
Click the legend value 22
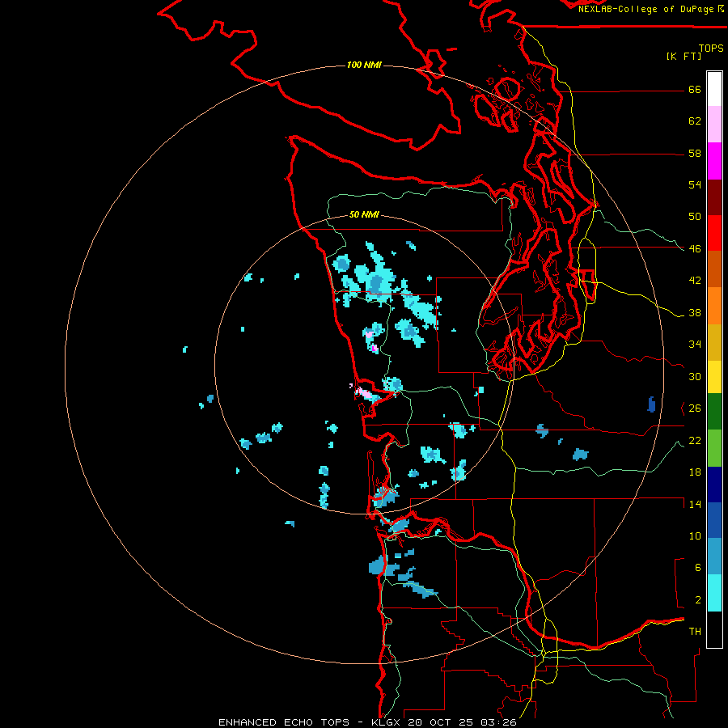(x=695, y=441)
